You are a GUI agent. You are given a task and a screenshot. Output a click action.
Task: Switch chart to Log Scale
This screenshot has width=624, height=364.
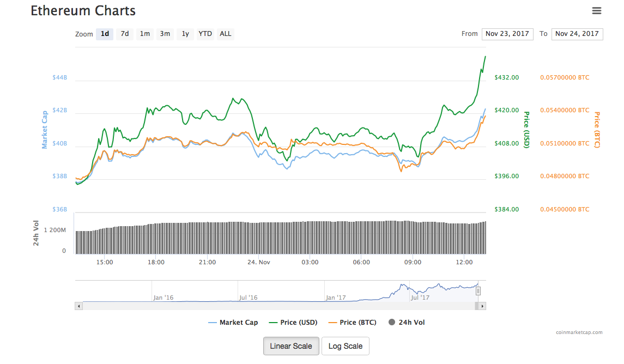click(x=346, y=346)
